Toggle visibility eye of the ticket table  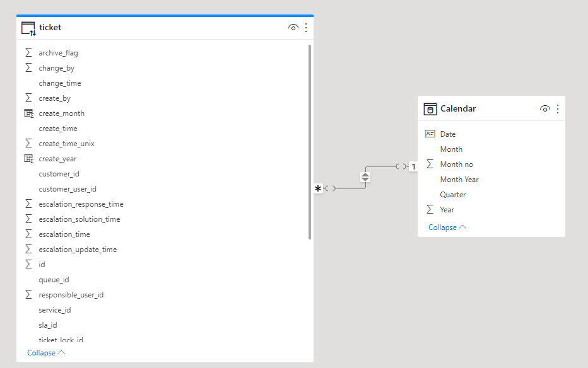pos(293,27)
